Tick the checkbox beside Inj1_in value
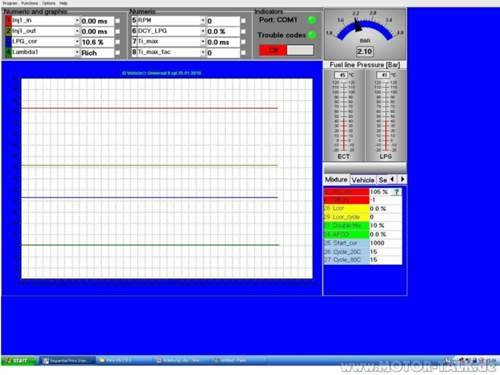The width and height of the screenshot is (500, 375). [x=118, y=21]
